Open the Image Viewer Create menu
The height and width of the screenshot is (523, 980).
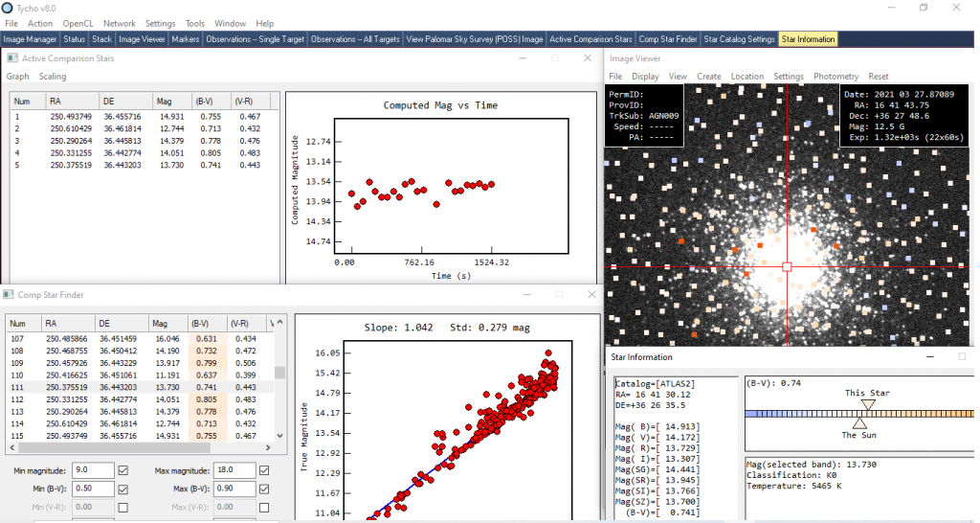[709, 76]
